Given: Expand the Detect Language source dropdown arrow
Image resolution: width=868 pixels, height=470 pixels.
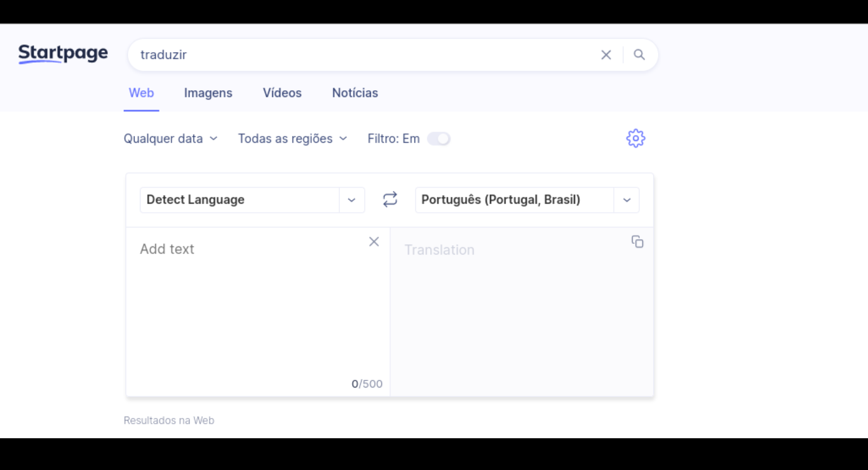Looking at the screenshot, I should [x=352, y=200].
